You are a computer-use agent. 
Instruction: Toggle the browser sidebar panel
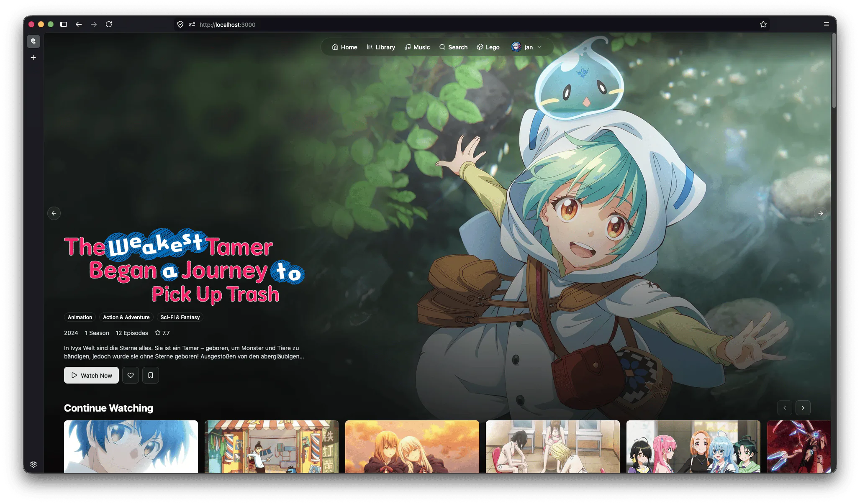pyautogui.click(x=64, y=24)
